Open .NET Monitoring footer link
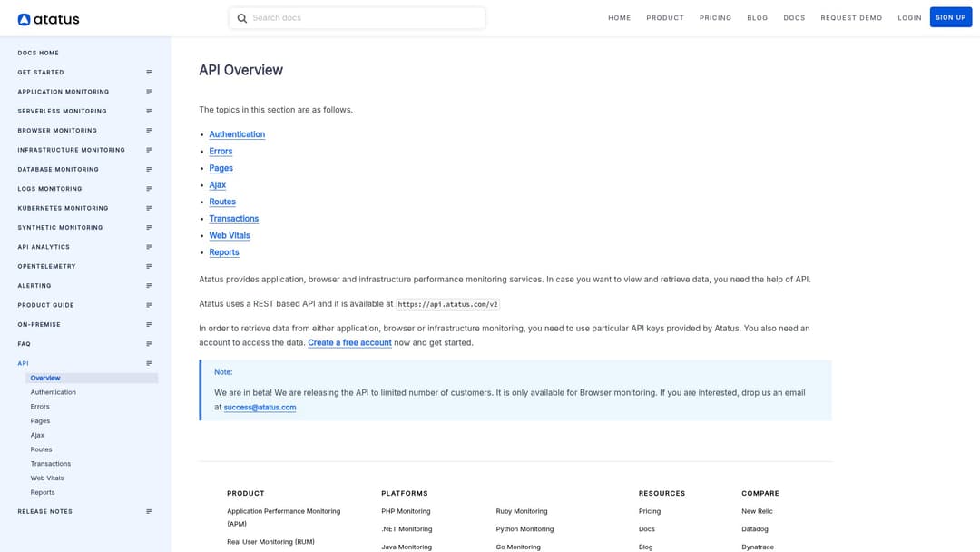The height and width of the screenshot is (552, 980). pos(407,529)
